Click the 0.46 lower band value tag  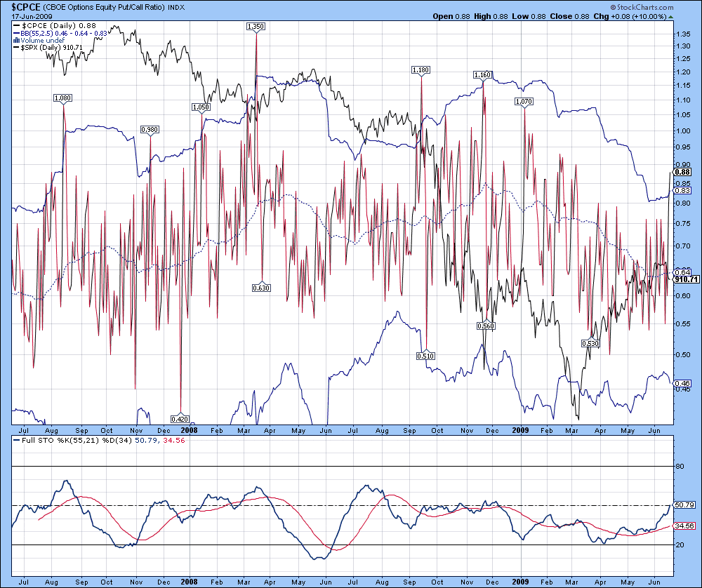[x=682, y=383]
